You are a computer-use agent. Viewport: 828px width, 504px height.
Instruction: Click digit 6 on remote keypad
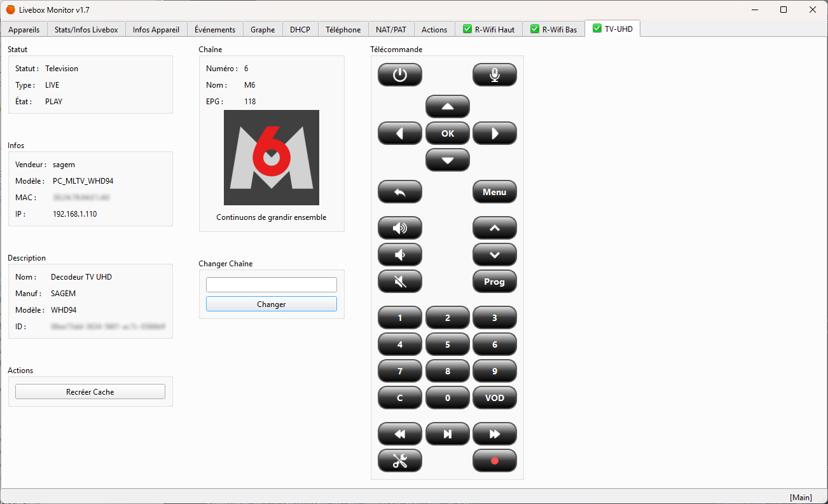click(495, 344)
